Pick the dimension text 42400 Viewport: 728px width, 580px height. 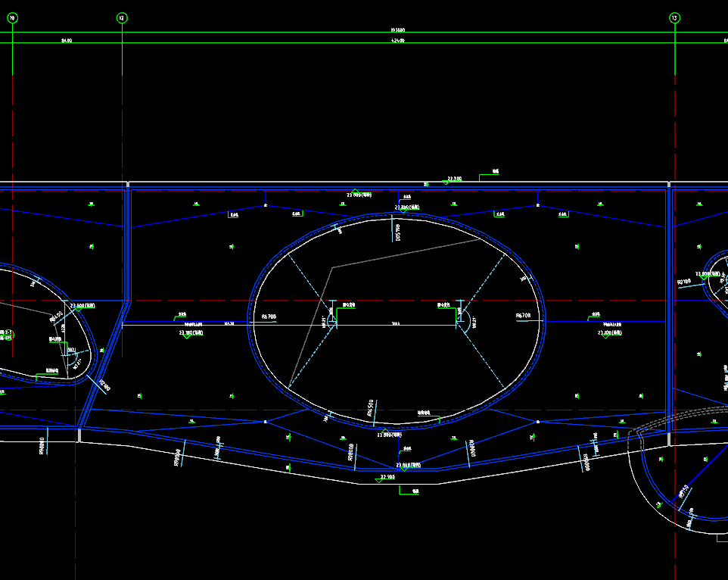(398, 40)
